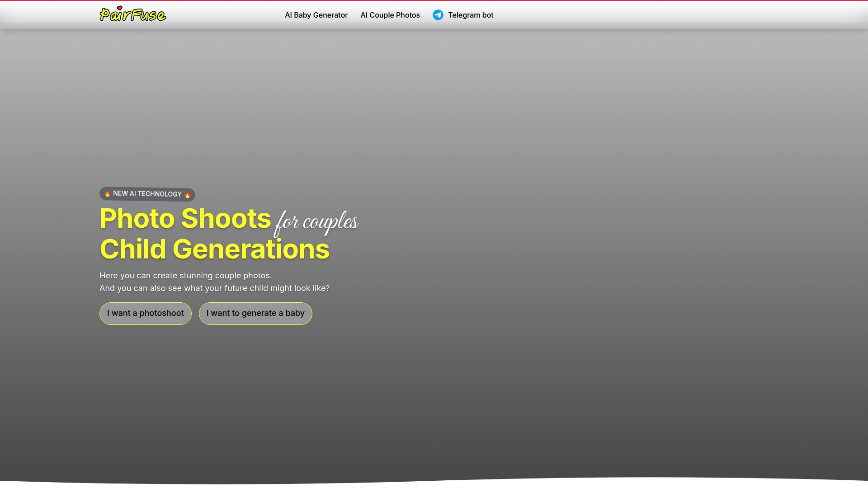Open the AI Couple Photos page
The height and width of the screenshot is (488, 868).
tap(390, 15)
